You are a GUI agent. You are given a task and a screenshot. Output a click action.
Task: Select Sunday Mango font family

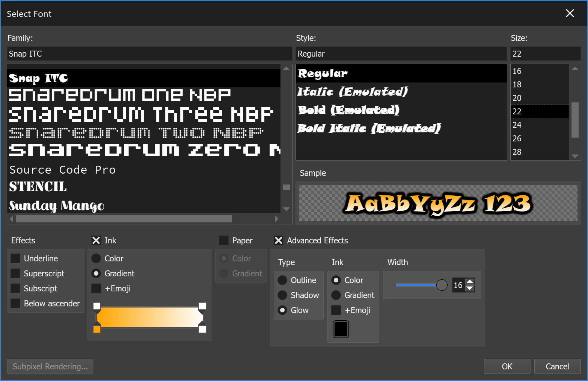coord(144,205)
